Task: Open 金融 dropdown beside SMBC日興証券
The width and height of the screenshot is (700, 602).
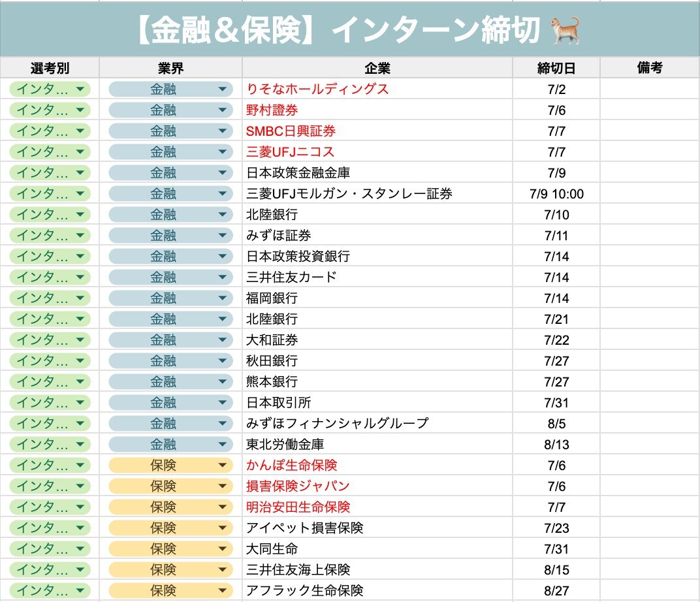Action: [x=170, y=131]
